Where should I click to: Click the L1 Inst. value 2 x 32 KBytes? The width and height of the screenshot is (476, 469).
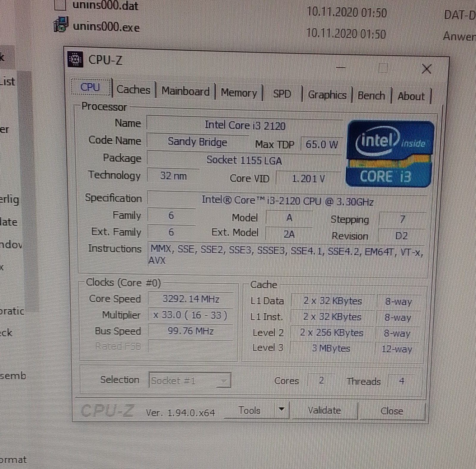(332, 317)
